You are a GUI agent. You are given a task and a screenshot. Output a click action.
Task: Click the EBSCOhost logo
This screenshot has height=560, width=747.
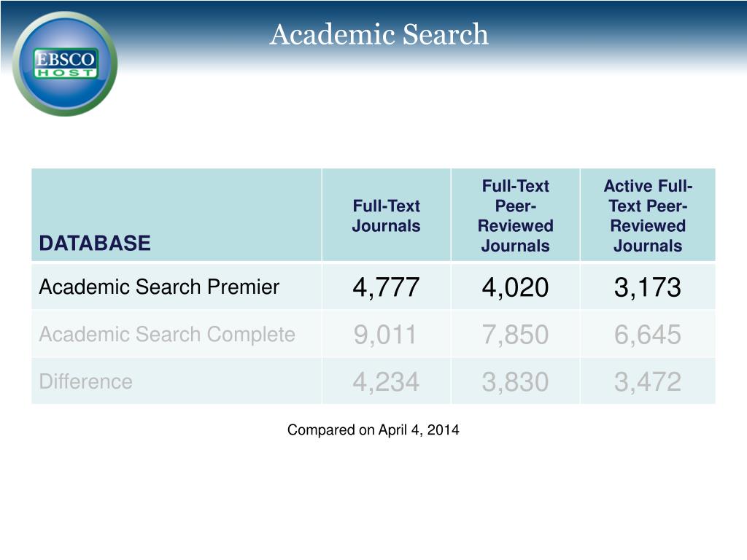tap(65, 64)
